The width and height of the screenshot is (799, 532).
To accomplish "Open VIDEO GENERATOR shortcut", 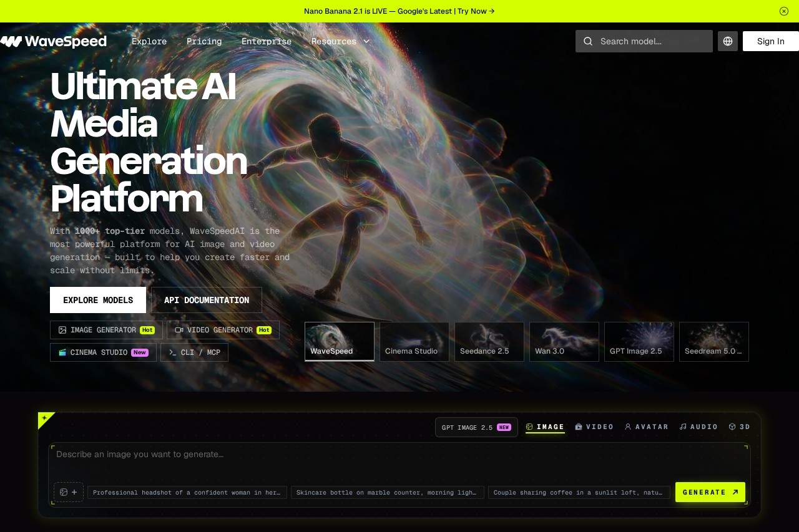I will [223, 330].
